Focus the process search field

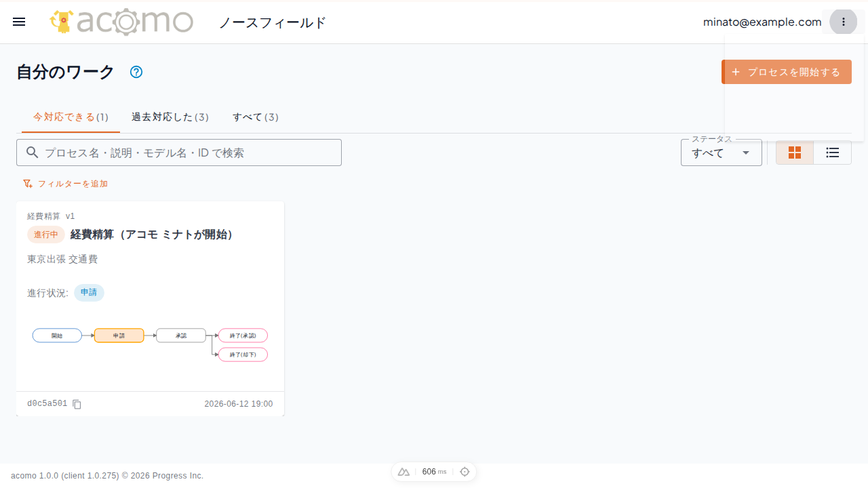pyautogui.click(x=179, y=152)
